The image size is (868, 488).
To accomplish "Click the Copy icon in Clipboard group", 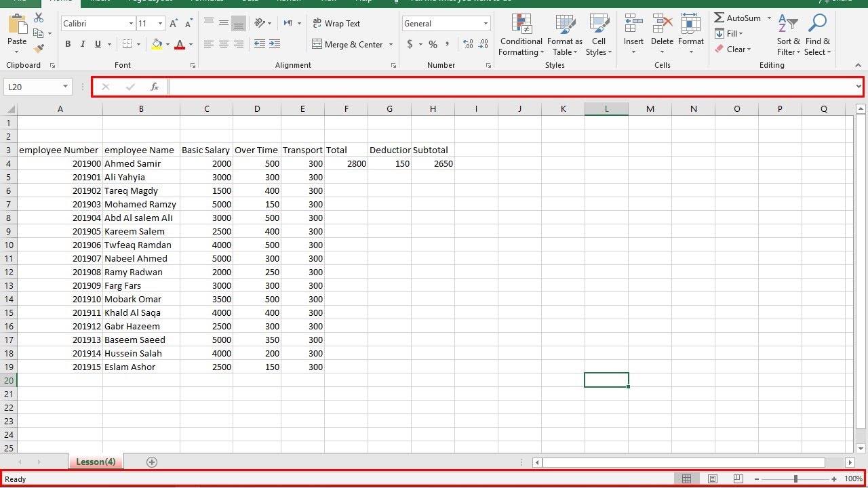I will tap(39, 33).
